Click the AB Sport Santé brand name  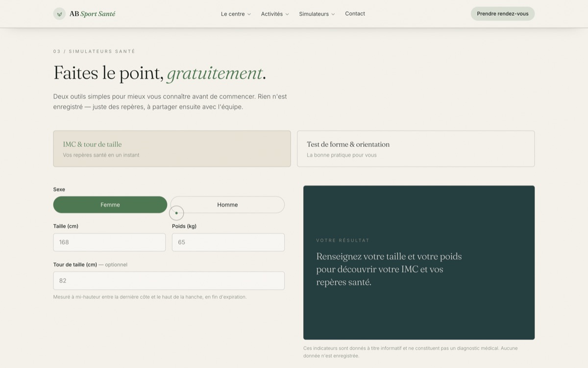93,14
